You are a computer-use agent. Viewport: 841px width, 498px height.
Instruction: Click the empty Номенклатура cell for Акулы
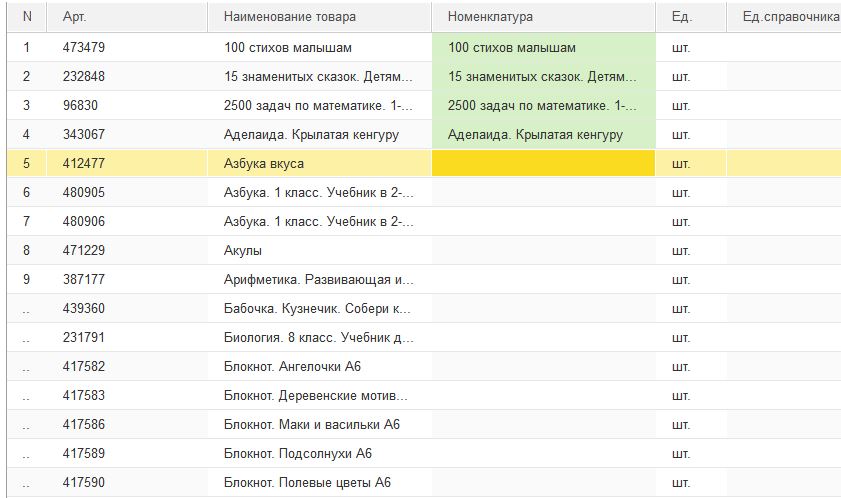543,250
